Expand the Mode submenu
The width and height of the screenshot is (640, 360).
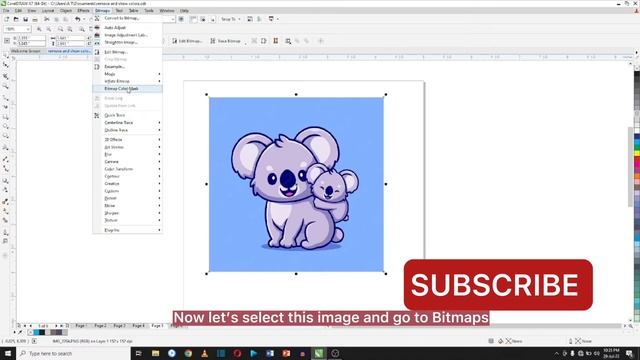point(128,74)
